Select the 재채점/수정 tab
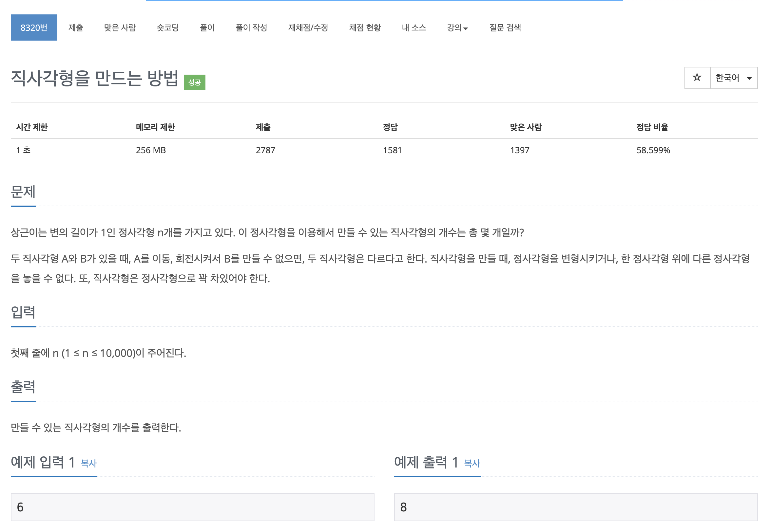 coord(308,28)
